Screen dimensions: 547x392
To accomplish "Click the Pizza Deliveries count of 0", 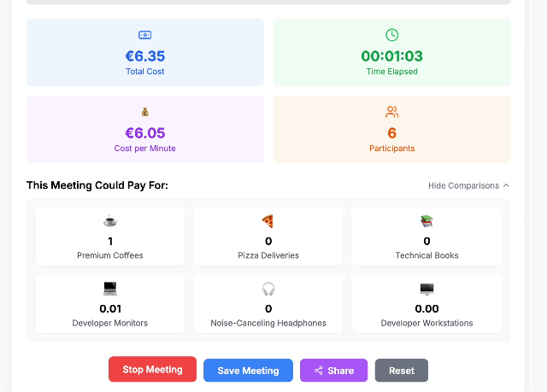I will [x=268, y=241].
